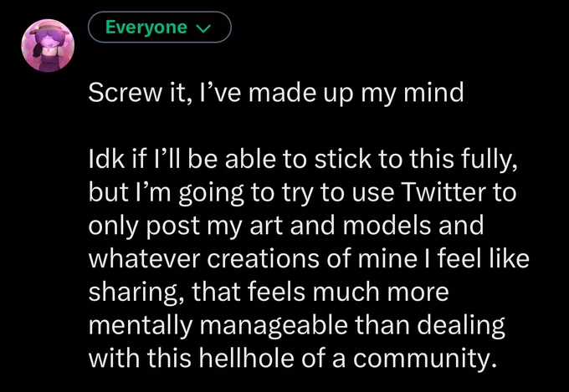The height and width of the screenshot is (392, 569).
Task: Click the word 'sharing,' in the text
Action: click(137, 293)
